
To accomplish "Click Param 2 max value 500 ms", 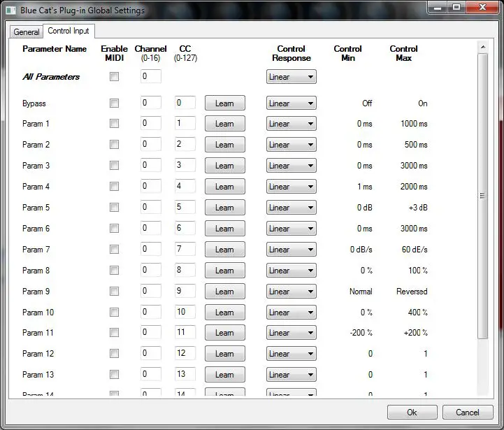I will point(416,145).
